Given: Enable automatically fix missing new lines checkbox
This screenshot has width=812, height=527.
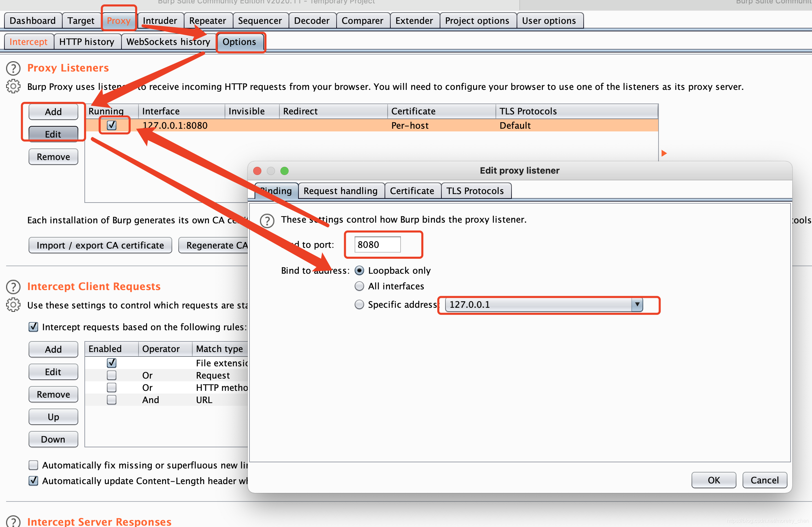Looking at the screenshot, I should [x=33, y=465].
